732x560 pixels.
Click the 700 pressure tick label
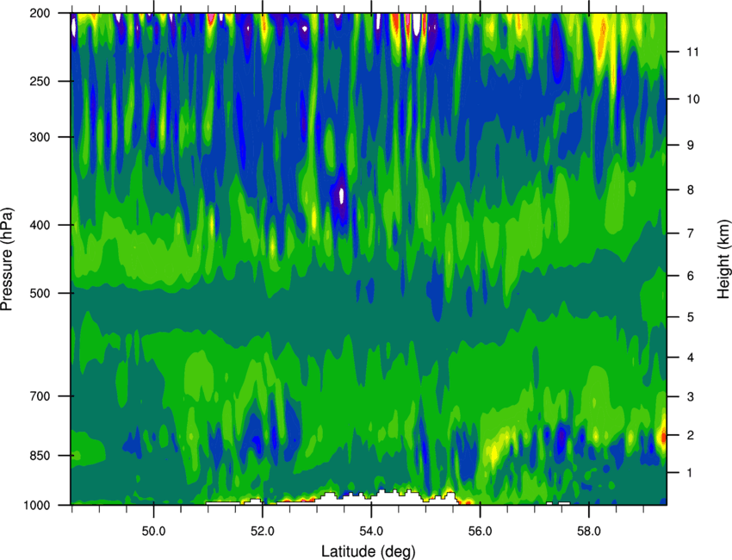click(x=41, y=396)
